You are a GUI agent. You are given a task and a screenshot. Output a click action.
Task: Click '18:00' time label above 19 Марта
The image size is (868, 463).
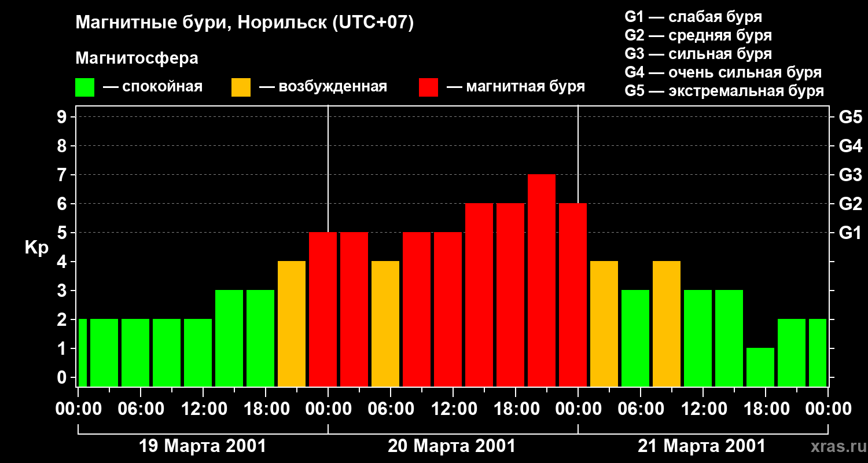[266, 409]
